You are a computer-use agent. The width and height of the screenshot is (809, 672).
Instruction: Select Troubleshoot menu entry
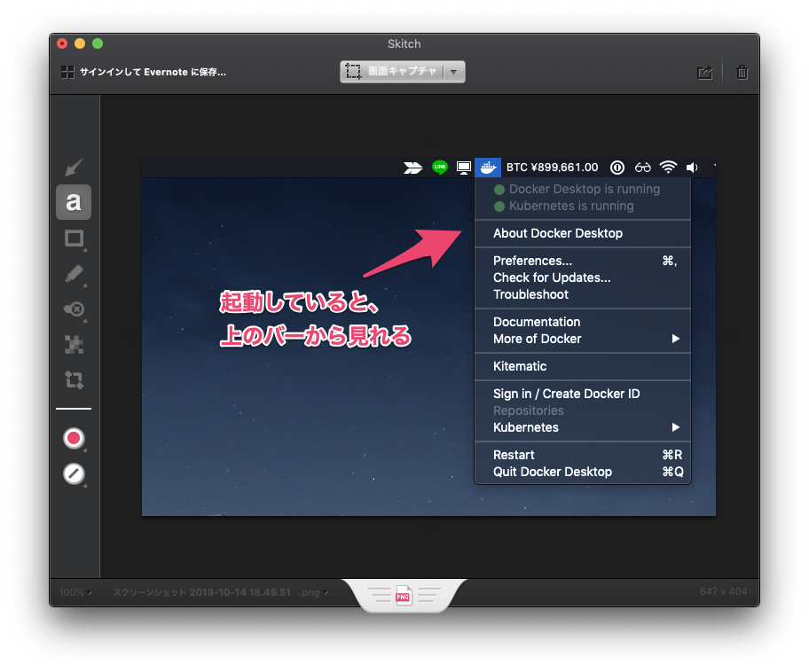pos(583,295)
